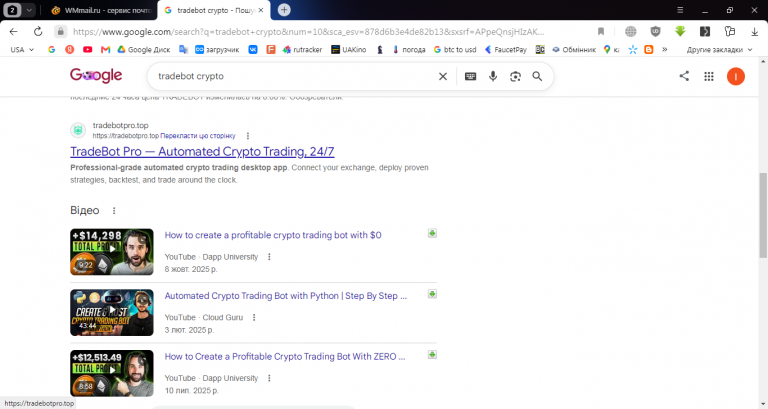Open the orange F bookmark icon
This screenshot has height=409, width=768.
point(270,49)
